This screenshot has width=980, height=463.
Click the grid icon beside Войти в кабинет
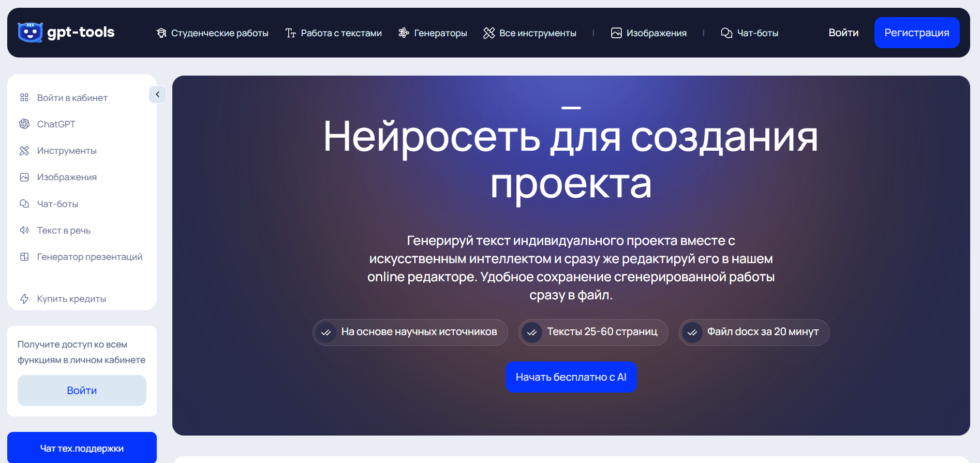point(24,97)
